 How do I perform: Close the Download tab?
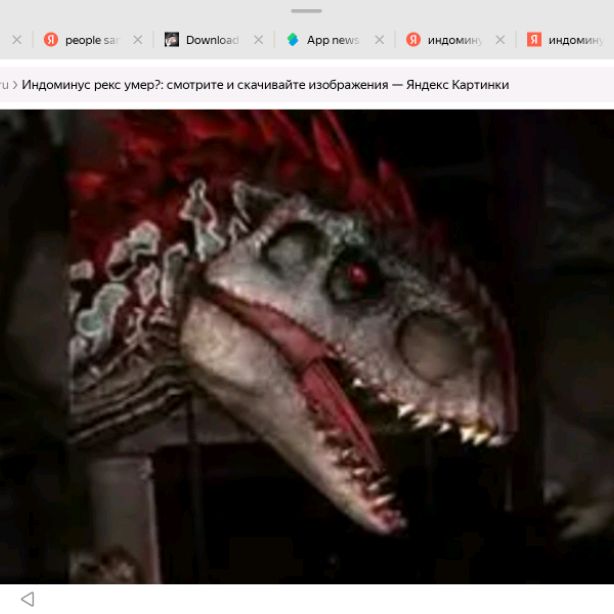258,40
